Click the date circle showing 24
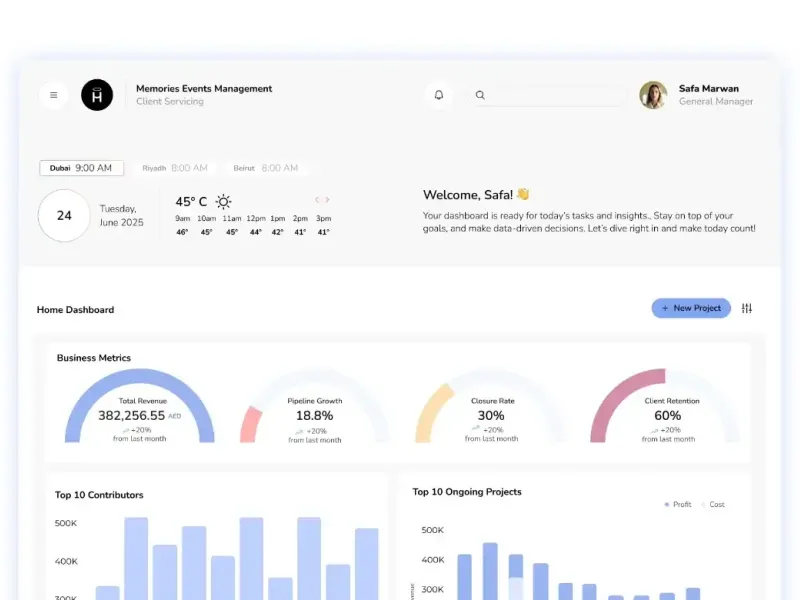 [64, 215]
